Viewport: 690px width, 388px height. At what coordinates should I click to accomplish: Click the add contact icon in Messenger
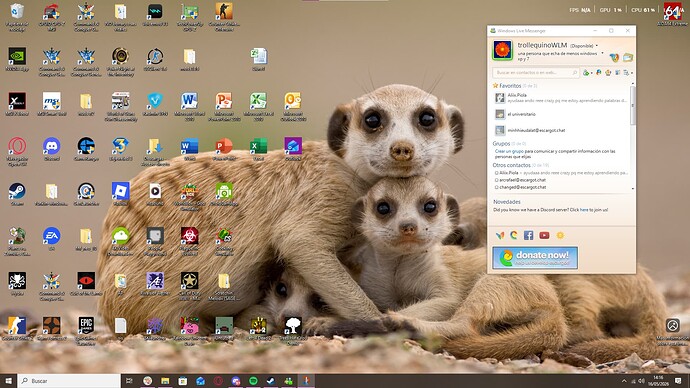coord(586,73)
